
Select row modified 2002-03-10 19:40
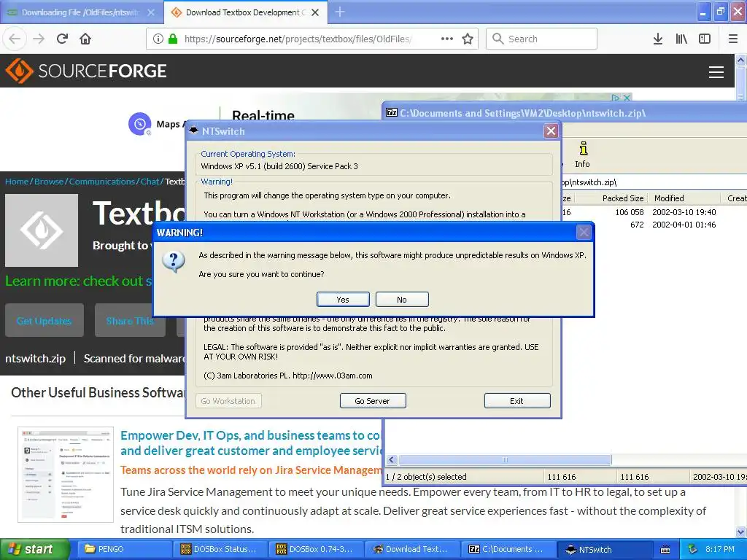pyautogui.click(x=654, y=212)
